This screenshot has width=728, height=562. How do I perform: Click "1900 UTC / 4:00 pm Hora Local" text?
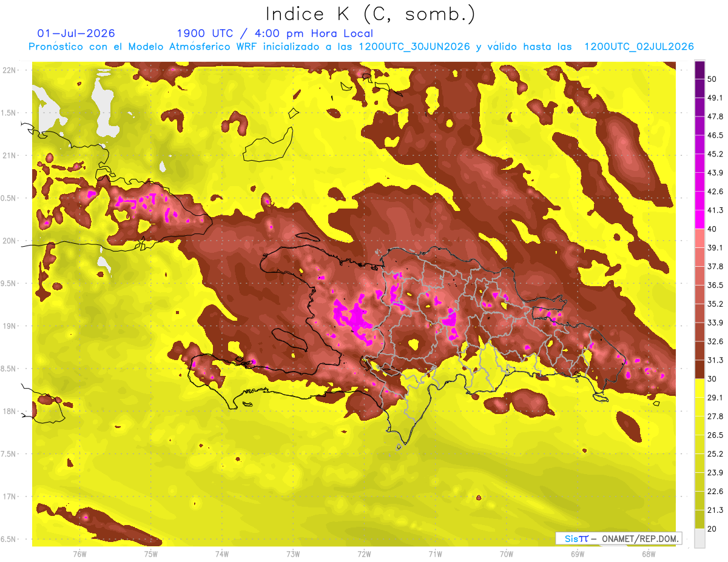point(275,34)
